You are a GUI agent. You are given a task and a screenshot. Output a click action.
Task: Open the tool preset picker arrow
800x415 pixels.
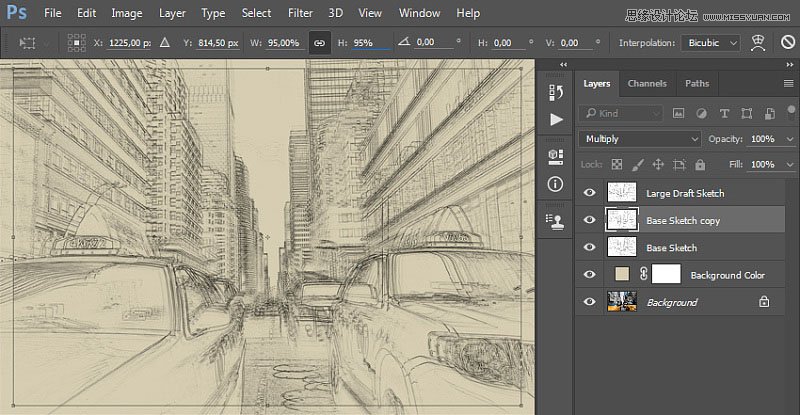(x=46, y=43)
